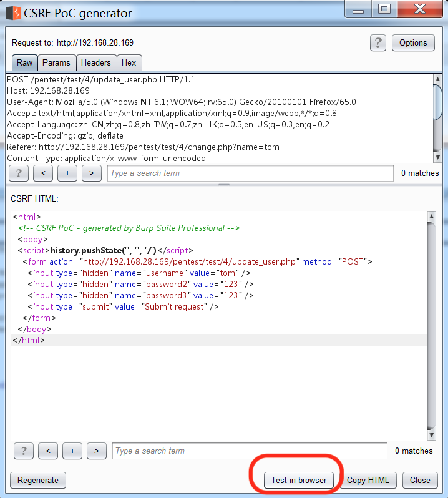Open the Options menu button
This screenshot has width=448, height=498.
pyautogui.click(x=413, y=43)
